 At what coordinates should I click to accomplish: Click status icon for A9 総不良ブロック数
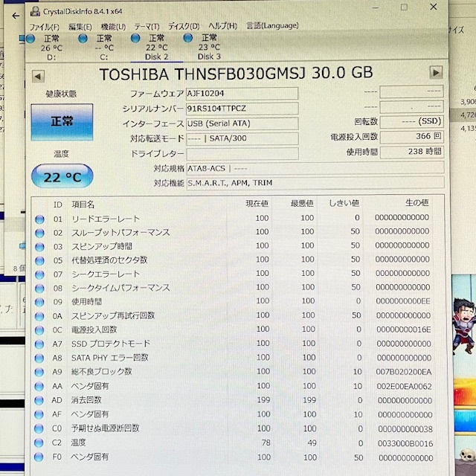pos(39,372)
